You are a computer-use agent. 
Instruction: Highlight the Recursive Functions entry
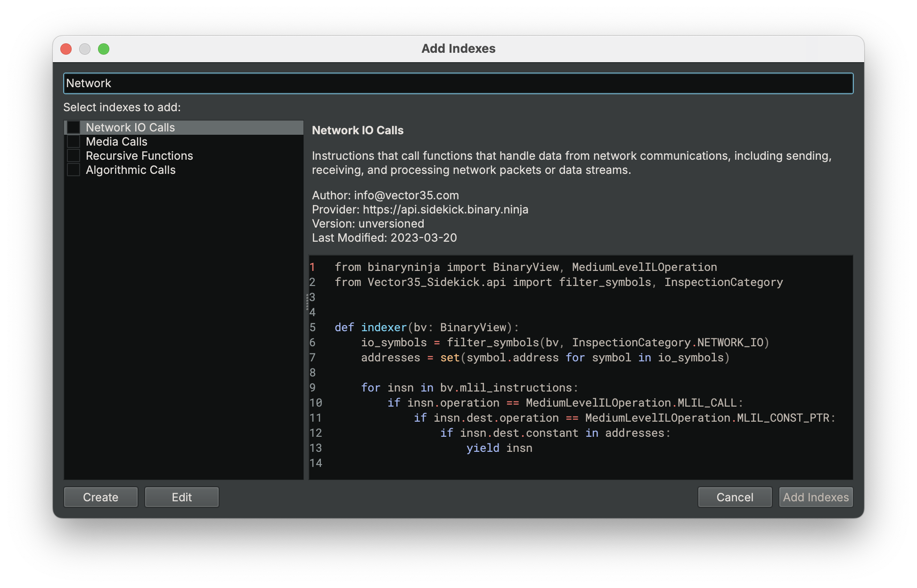click(139, 156)
